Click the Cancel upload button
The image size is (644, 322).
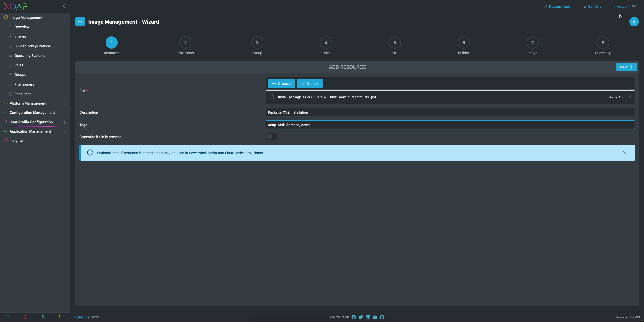309,84
